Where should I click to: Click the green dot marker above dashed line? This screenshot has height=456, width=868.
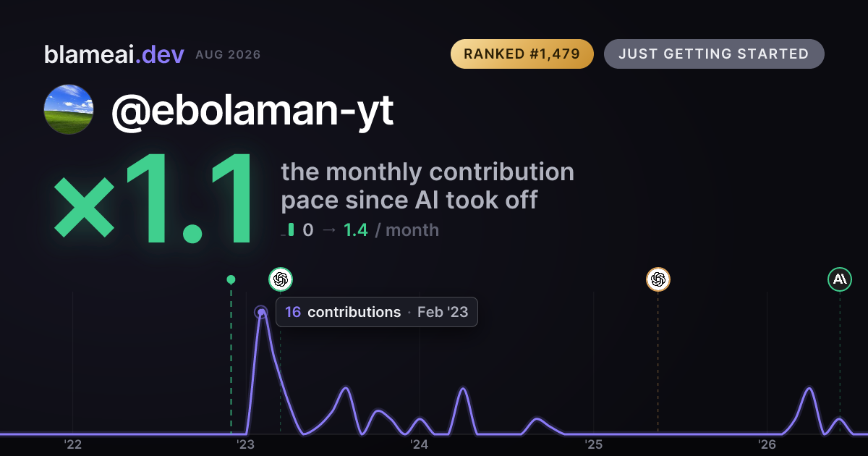231,279
